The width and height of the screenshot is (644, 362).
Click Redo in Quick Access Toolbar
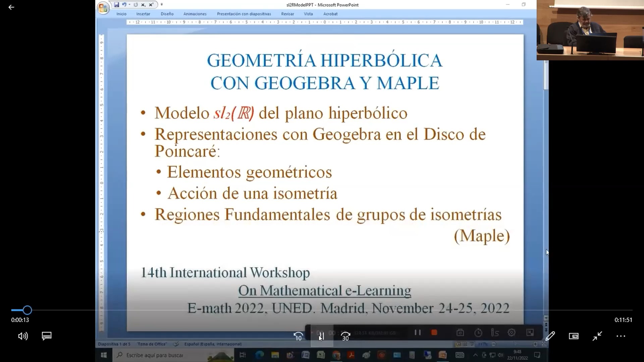(136, 5)
